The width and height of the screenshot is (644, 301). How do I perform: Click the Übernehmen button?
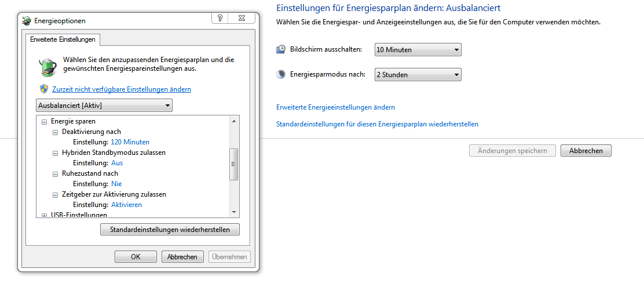point(229,257)
